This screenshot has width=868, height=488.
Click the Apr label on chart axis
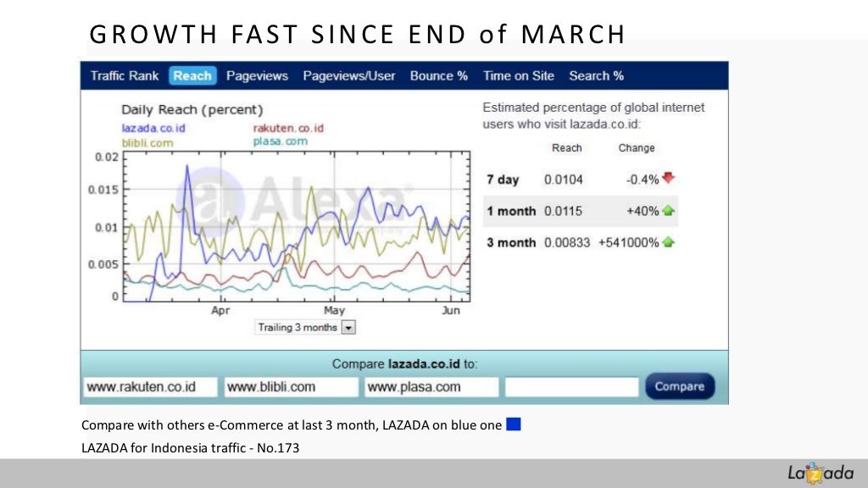point(220,310)
